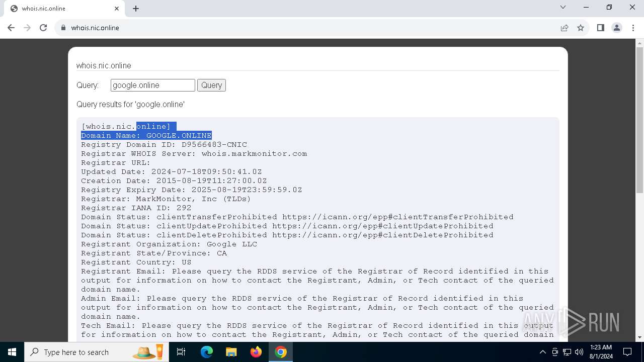Click the vertical scrollbar thumb
Screen dimensions: 644x362
click(x=639, y=120)
